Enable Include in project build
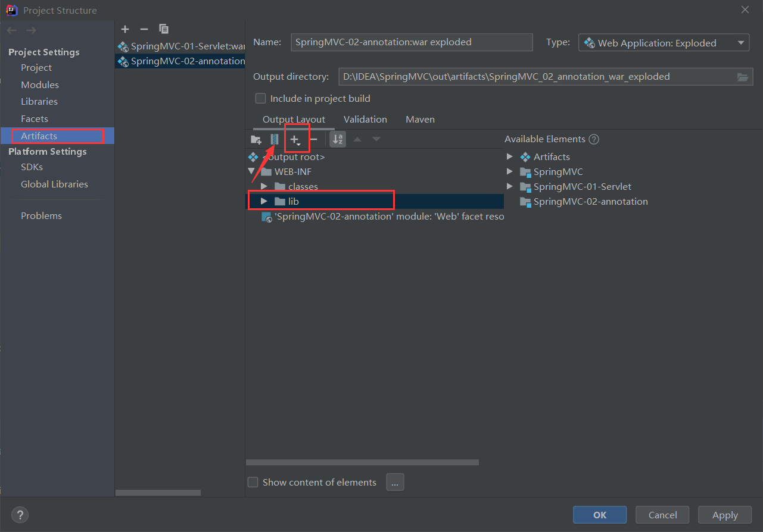This screenshot has width=763, height=532. [x=260, y=99]
